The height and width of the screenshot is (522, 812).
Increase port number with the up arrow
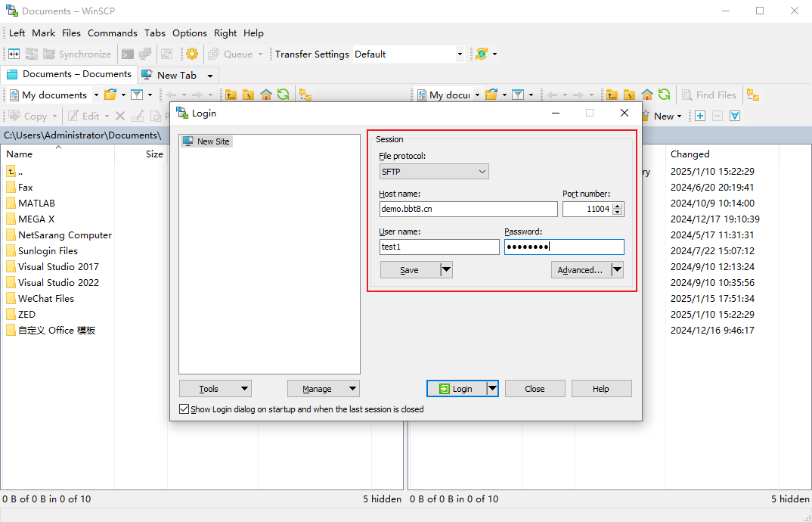(617, 206)
